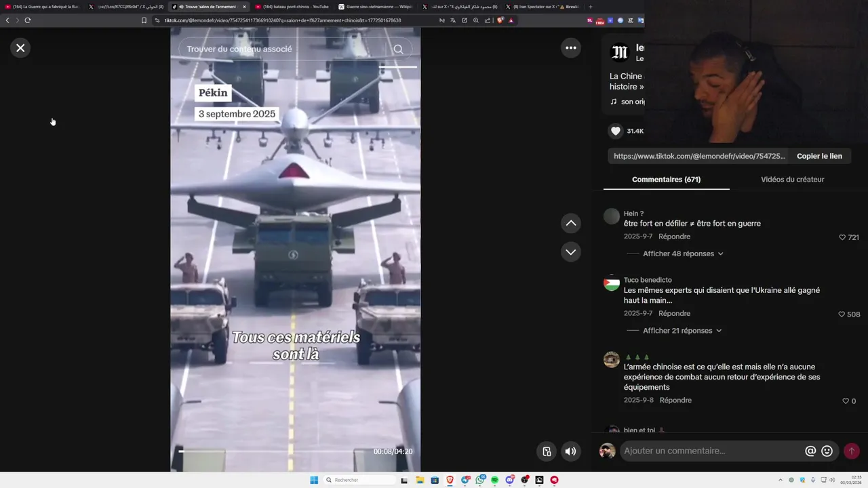Screen dimensions: 868x488
Task: Go to next video with down arrow
Action: pyautogui.click(x=571, y=252)
